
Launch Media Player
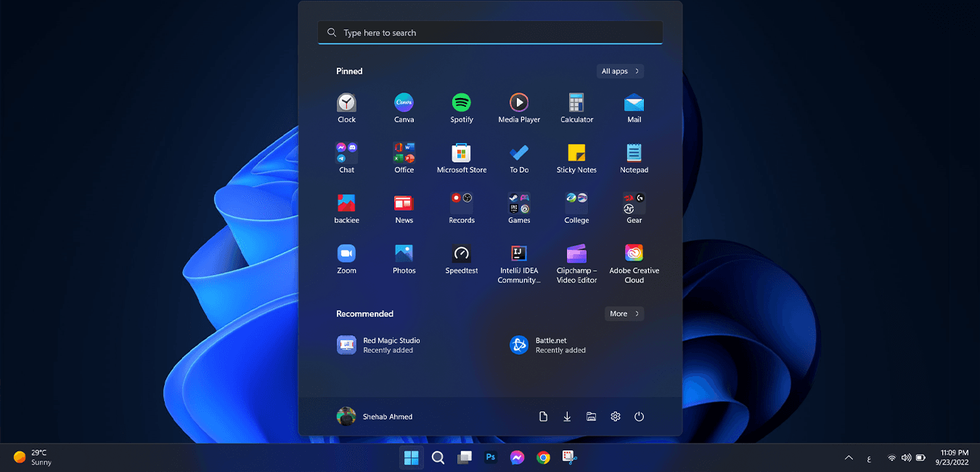point(519,108)
